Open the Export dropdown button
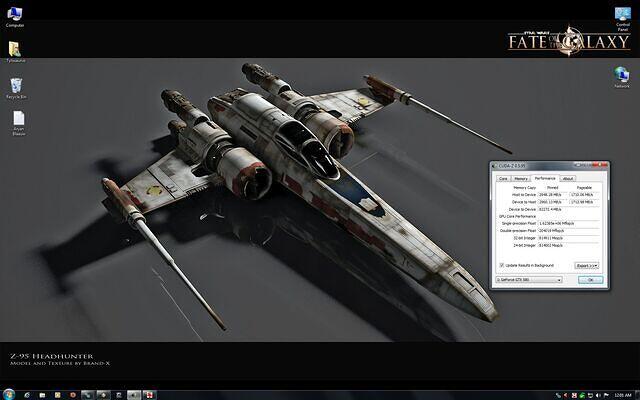Viewport: 640px width, 400px height. [587, 265]
